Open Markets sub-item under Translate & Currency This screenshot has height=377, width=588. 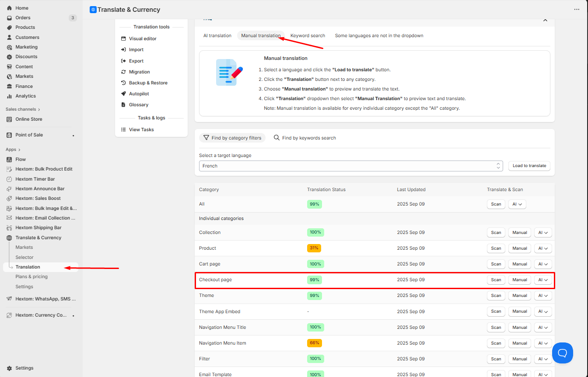tap(24, 248)
